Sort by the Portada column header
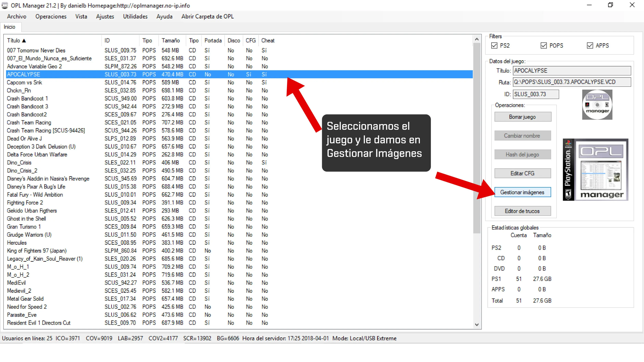The image size is (644, 362). 213,41
